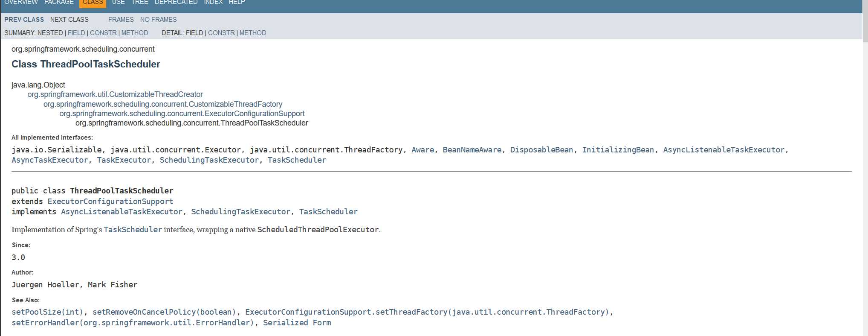Open ExecutorConfigurationSupport.setThreadFactory see-also link
868x336 pixels.
coord(427,312)
